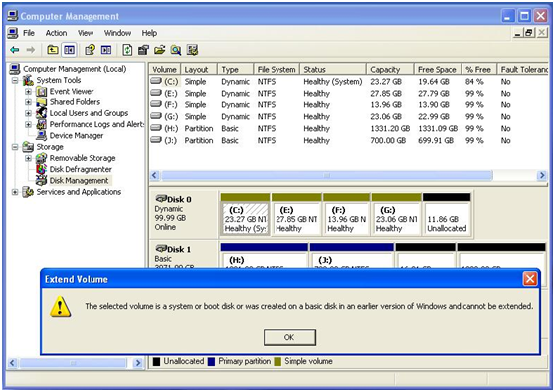Click the restore button on menu bar
The height and width of the screenshot is (392, 555).
tap(529, 33)
